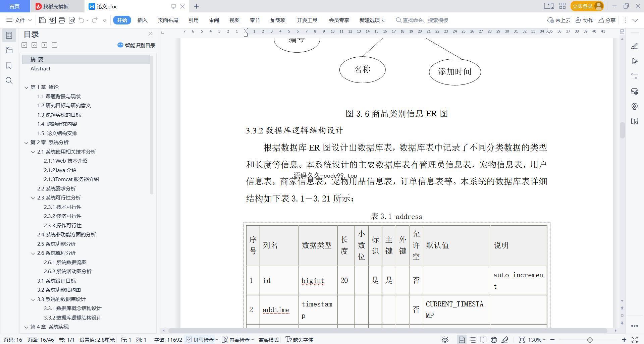644x344 pixels.
Task: Click the Print icon in the toolbar
Action: [62, 20]
